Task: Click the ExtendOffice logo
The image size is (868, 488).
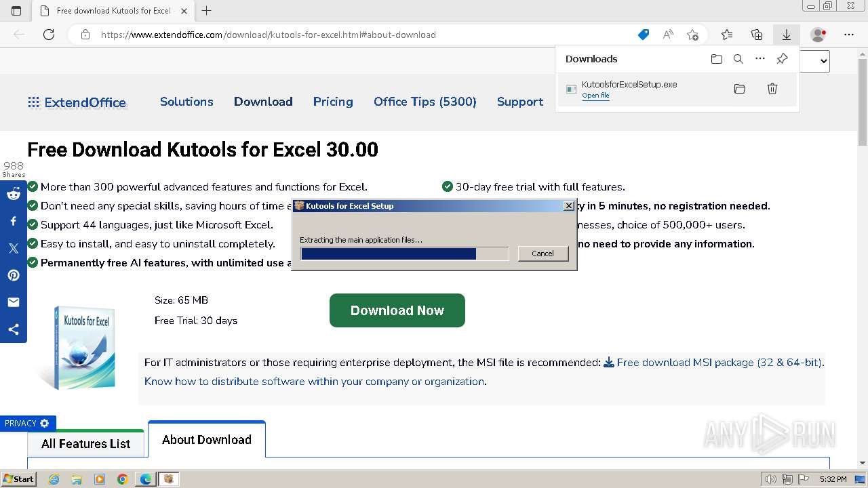Action: [77, 102]
